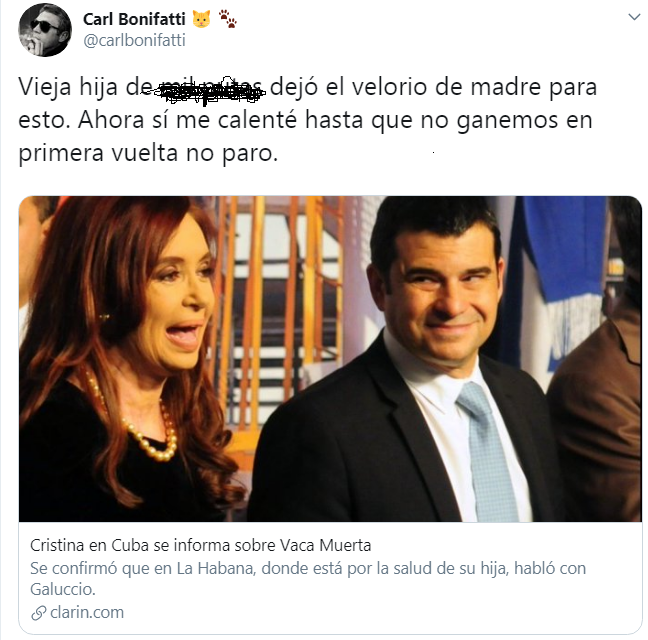The image size is (648, 640).
Task: Click the tweet line 'esto. Ahora sí me calenté'
Action: (x=306, y=121)
